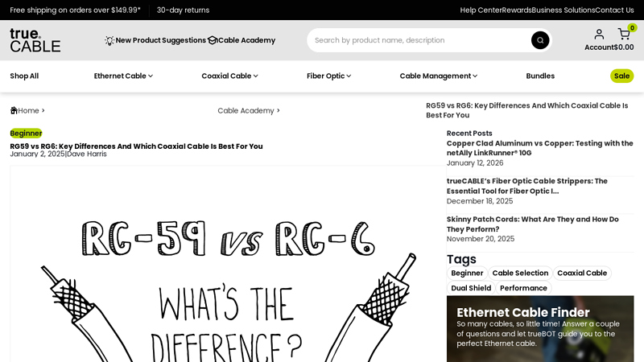The image size is (644, 362).
Task: Click the free shipping notice text
Action: 75,10
